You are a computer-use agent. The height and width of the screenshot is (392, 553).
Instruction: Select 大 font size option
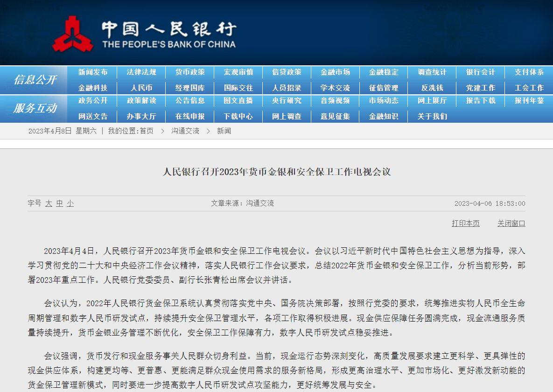(x=47, y=204)
